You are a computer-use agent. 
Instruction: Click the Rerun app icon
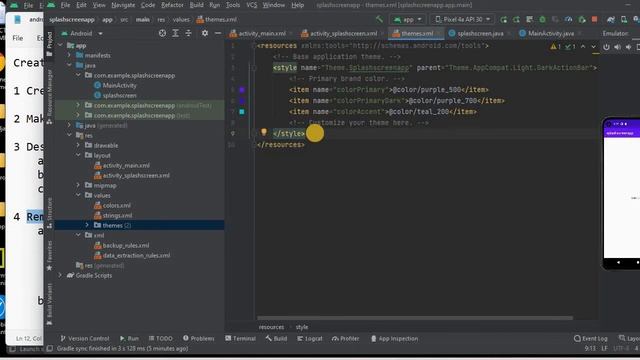pyautogui.click(x=503, y=19)
